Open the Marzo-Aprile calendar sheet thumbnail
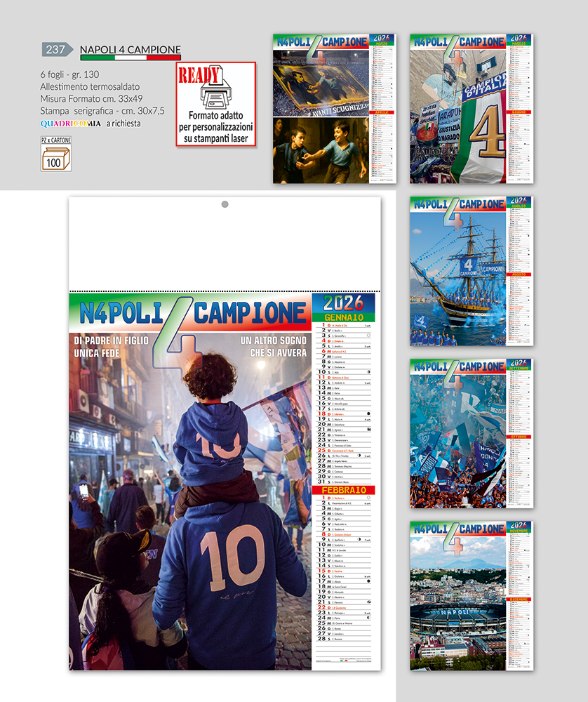Image resolution: width=588 pixels, height=702 pixels. click(334, 109)
